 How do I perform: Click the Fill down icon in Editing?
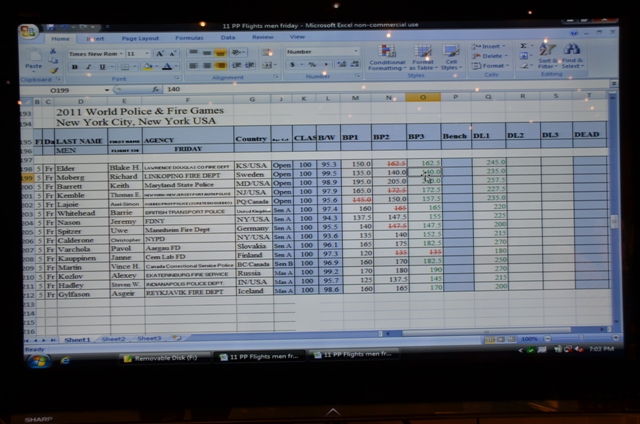524,56
